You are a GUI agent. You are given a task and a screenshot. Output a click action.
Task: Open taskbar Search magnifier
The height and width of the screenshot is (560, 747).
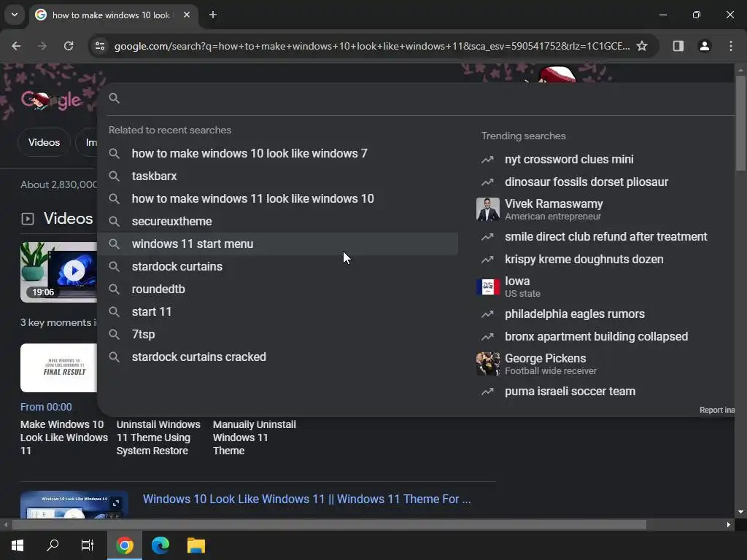click(53, 545)
